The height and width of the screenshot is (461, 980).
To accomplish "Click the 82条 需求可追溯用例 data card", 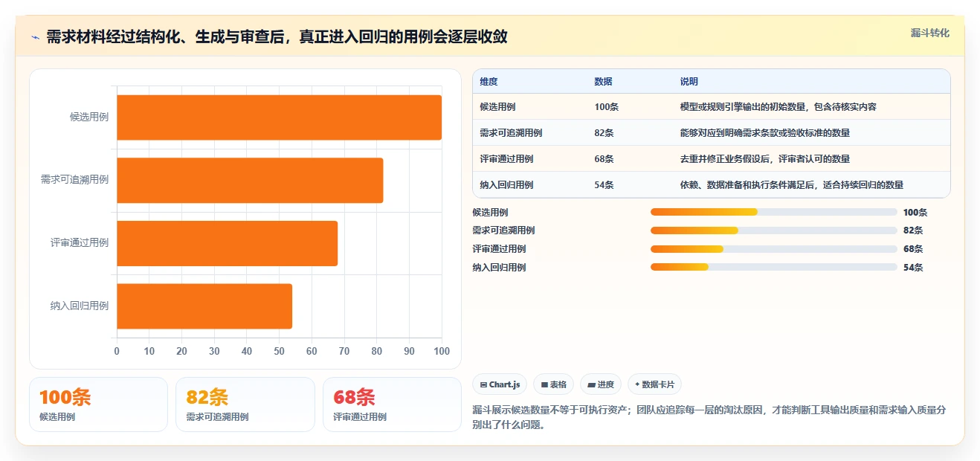I will tap(245, 404).
